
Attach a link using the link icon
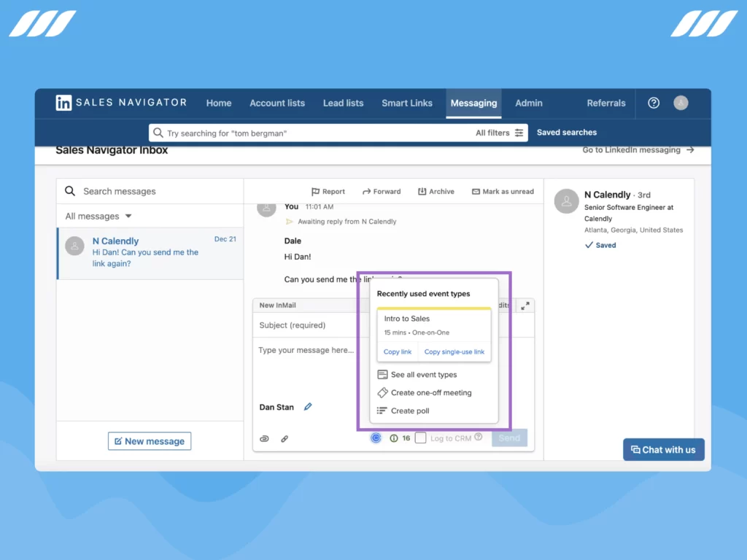pos(285,438)
